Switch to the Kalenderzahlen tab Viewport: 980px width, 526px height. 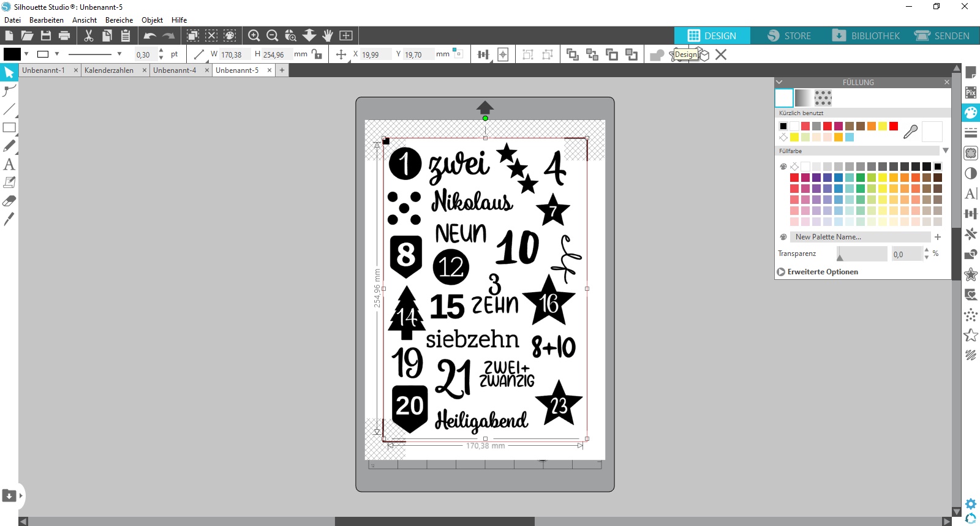(x=109, y=70)
